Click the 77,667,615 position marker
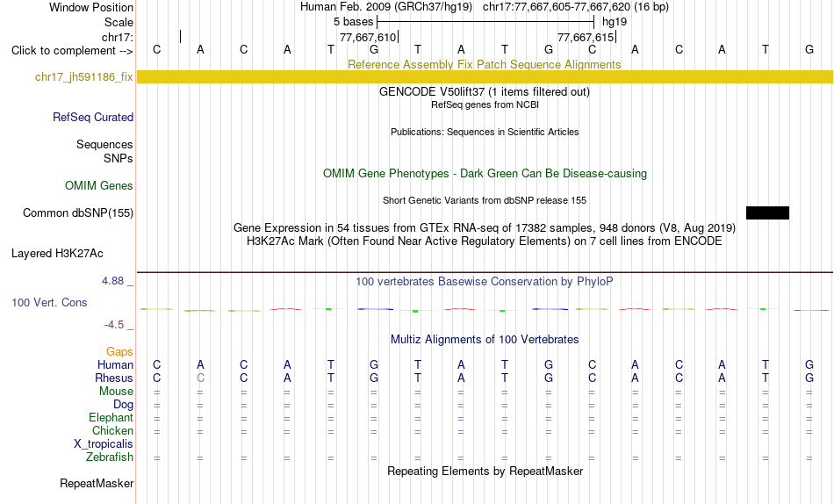Viewport: 834px width, 504px height. (x=586, y=37)
